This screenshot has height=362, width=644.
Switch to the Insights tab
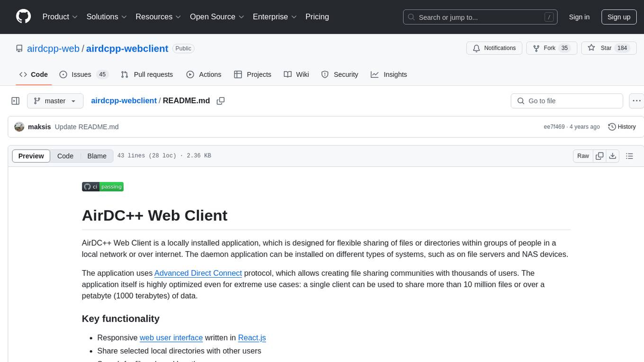pyautogui.click(x=389, y=74)
